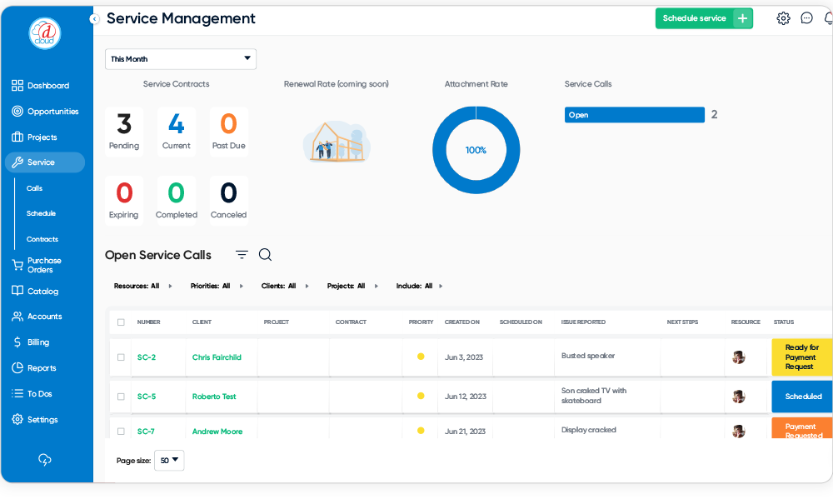Collapse the sidebar with the arrow toggle
Screen dimensions: 833x504
tap(94, 19)
